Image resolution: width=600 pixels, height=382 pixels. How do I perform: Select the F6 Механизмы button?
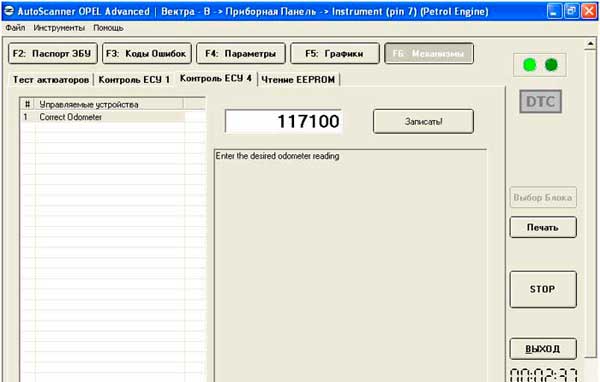click(429, 53)
